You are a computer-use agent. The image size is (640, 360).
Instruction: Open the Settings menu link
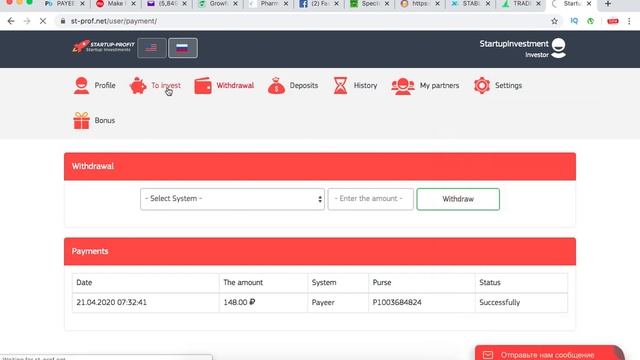click(508, 86)
